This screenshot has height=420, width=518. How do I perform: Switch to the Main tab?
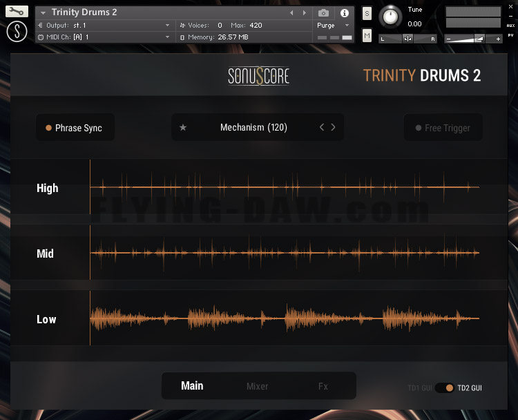pyautogui.click(x=192, y=385)
